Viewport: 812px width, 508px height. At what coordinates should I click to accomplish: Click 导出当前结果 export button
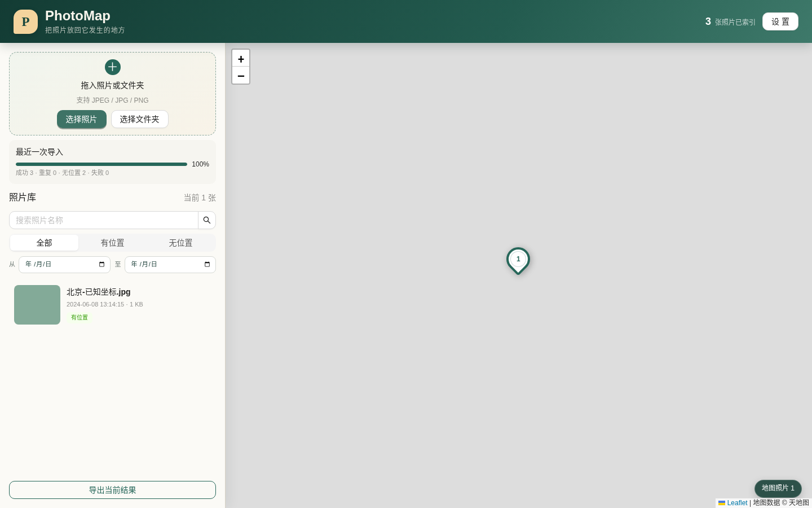point(112,490)
